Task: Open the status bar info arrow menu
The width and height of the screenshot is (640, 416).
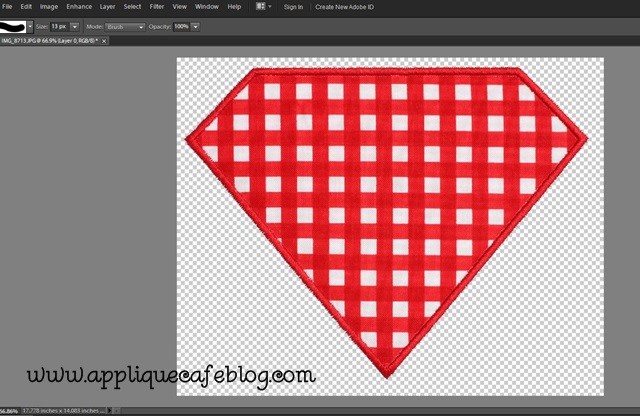Action: pyautogui.click(x=110, y=411)
